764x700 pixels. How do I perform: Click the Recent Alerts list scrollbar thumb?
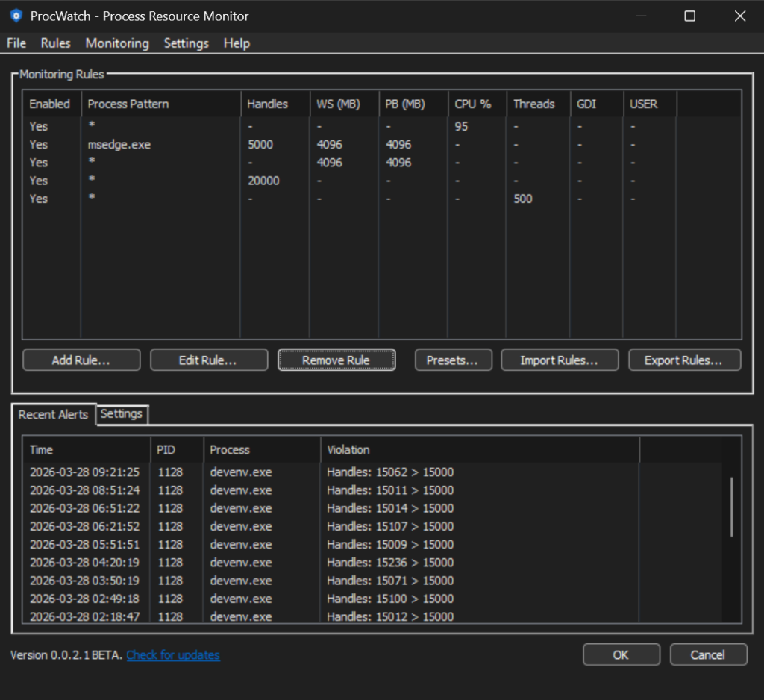coord(731,507)
